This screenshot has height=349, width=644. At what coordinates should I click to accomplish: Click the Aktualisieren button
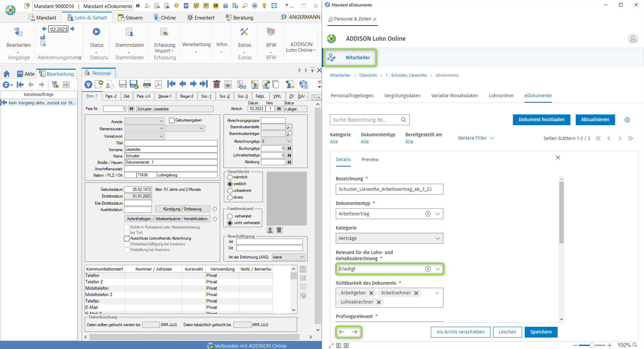(x=595, y=120)
